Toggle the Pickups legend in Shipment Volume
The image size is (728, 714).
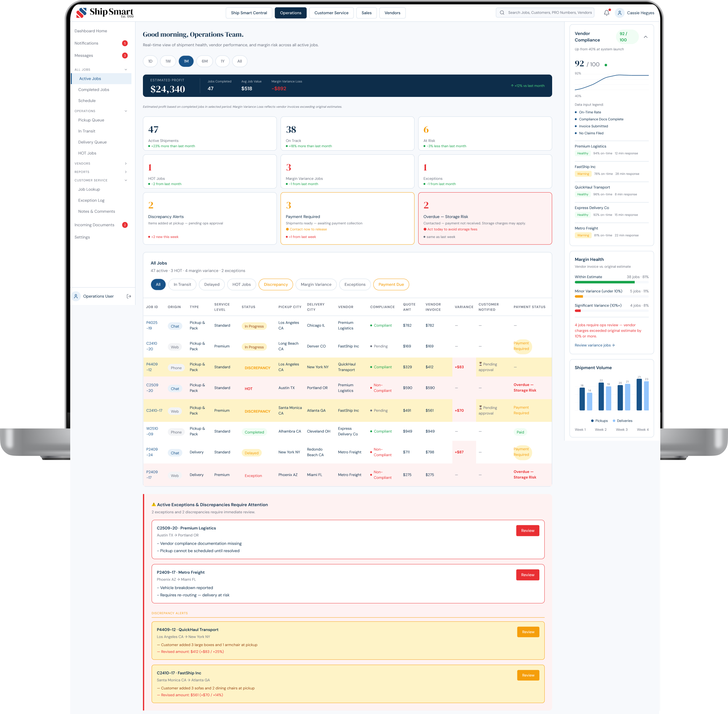point(599,421)
